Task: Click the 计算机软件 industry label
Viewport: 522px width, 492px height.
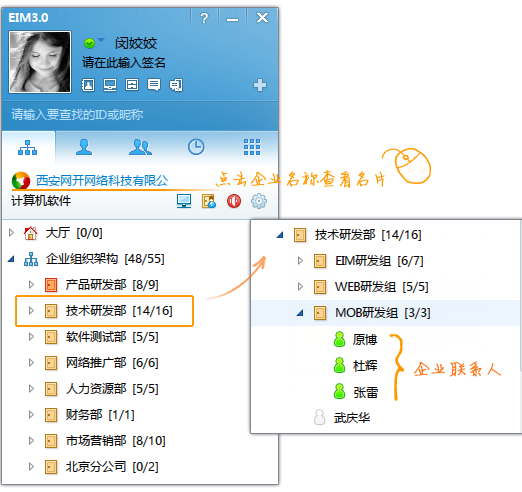Action: (41, 201)
